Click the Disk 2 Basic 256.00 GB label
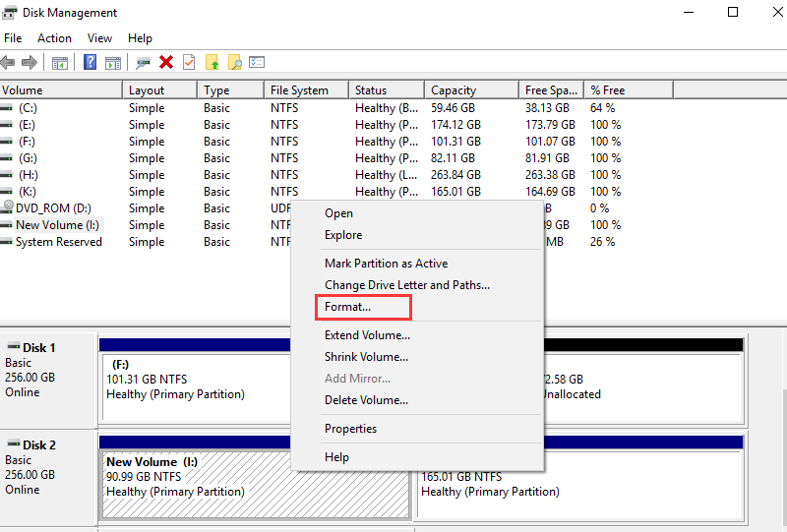 point(48,477)
